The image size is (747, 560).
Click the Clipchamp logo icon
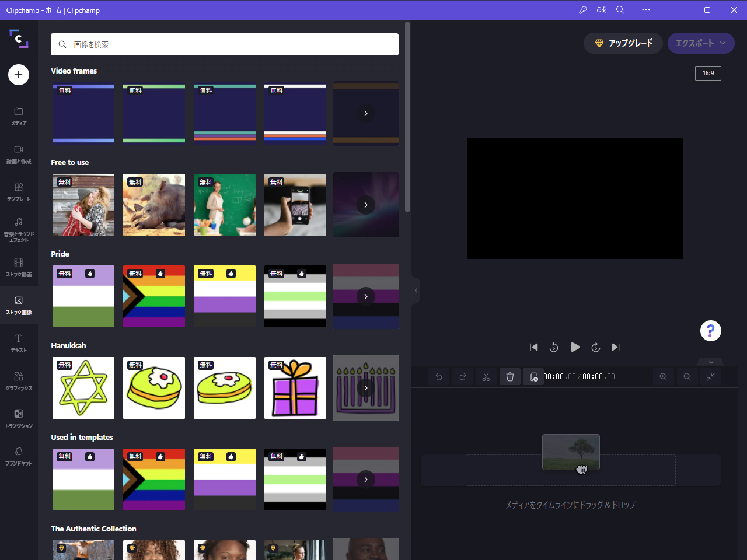pos(19,38)
